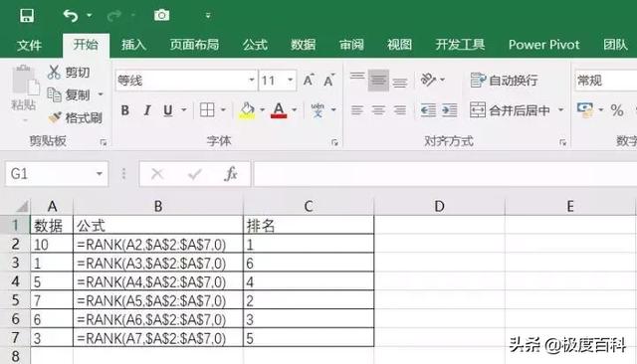Click the camera screenshot icon

[161, 16]
